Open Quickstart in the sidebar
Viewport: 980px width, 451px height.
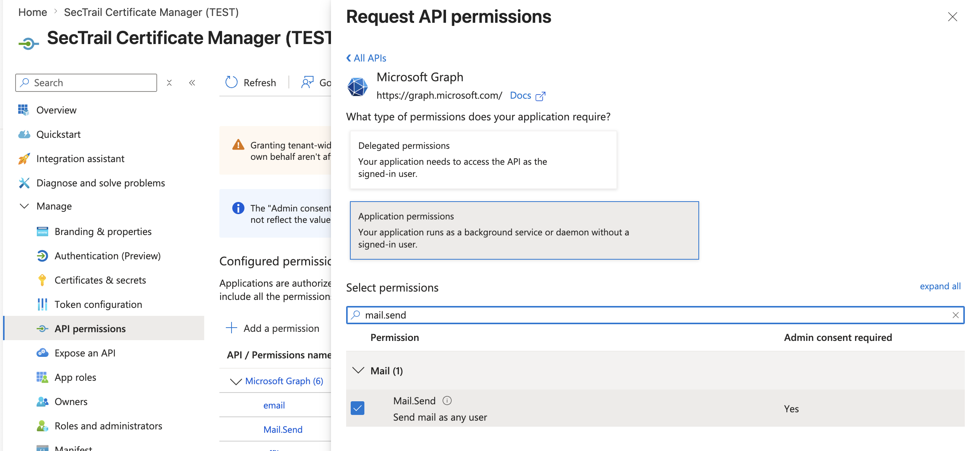point(58,134)
